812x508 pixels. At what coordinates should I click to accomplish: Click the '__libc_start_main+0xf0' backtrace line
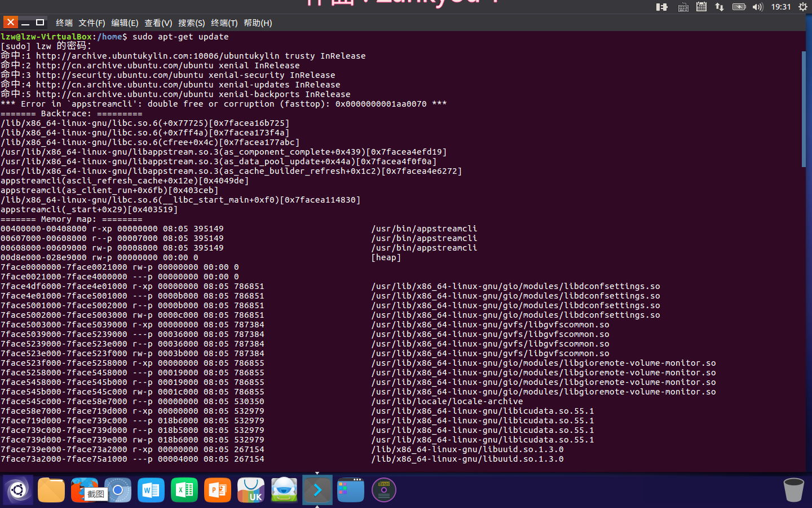(x=180, y=200)
